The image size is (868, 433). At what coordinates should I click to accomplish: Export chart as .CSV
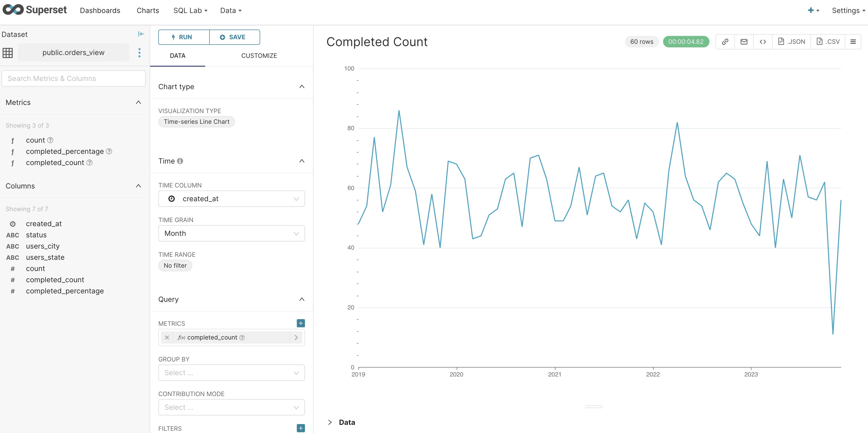pyautogui.click(x=828, y=42)
